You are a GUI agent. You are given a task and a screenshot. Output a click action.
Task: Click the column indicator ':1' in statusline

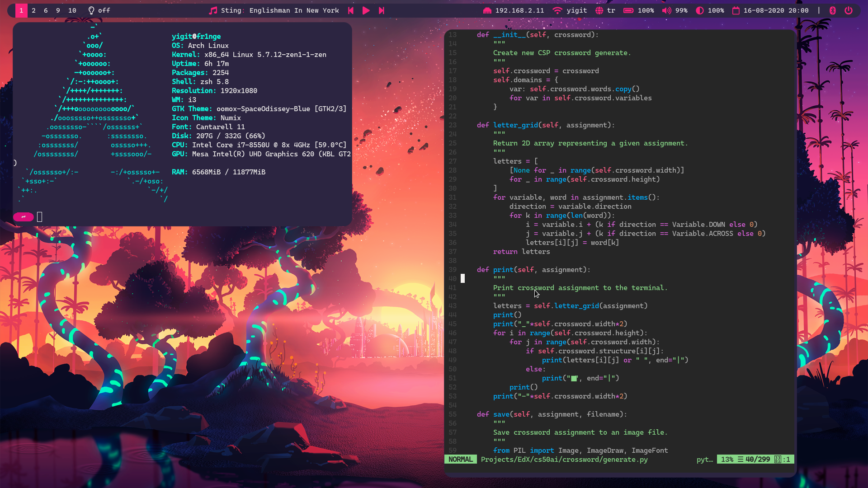(x=786, y=459)
